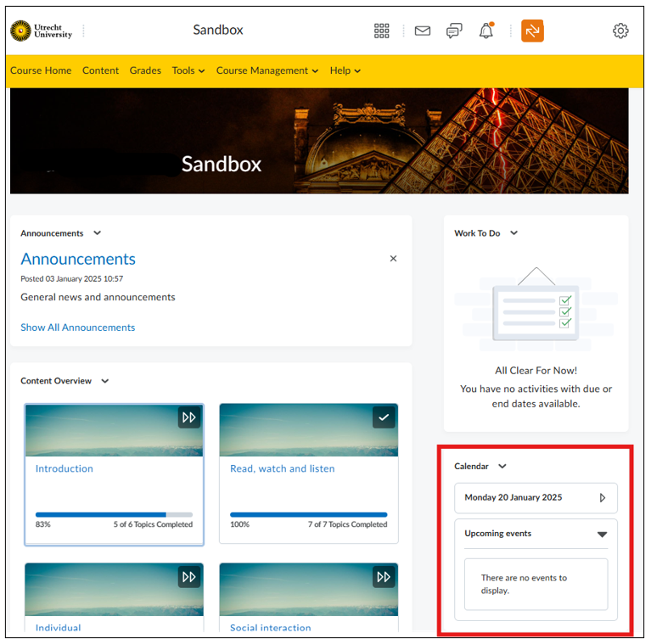The width and height of the screenshot is (651, 644).
Task: Expand the Course Management menu
Action: point(267,70)
